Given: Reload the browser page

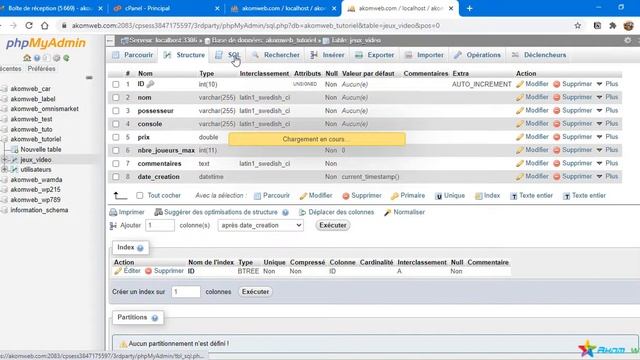Looking at the screenshot, I should pos(29,25).
